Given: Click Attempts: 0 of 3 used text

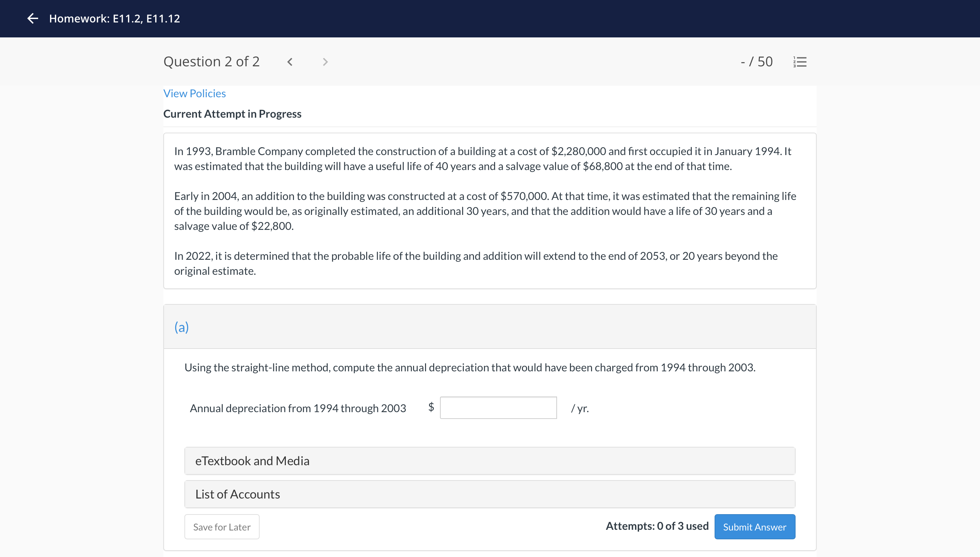Looking at the screenshot, I should pos(657,526).
